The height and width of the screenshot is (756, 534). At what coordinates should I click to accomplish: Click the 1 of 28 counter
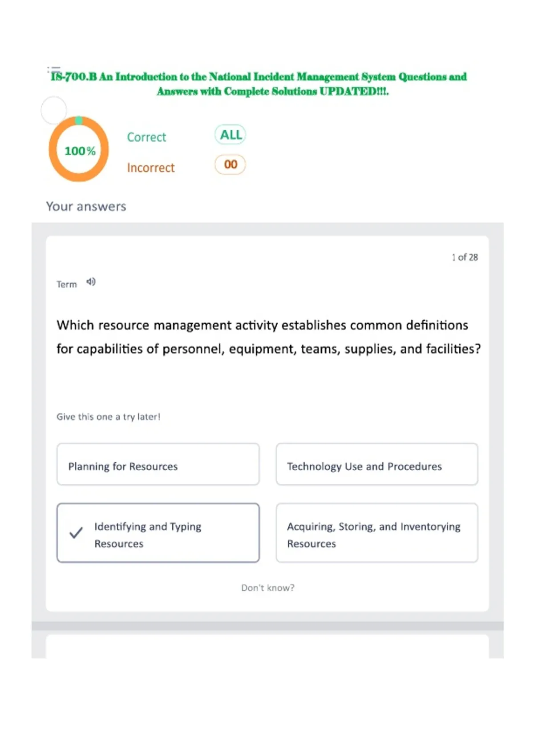pos(465,257)
